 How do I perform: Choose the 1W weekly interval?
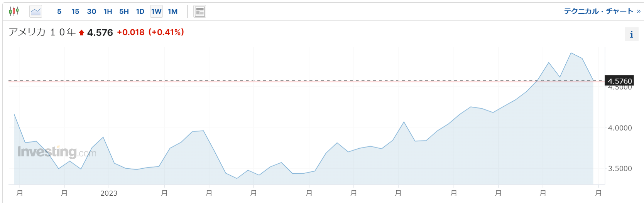pyautogui.click(x=156, y=12)
